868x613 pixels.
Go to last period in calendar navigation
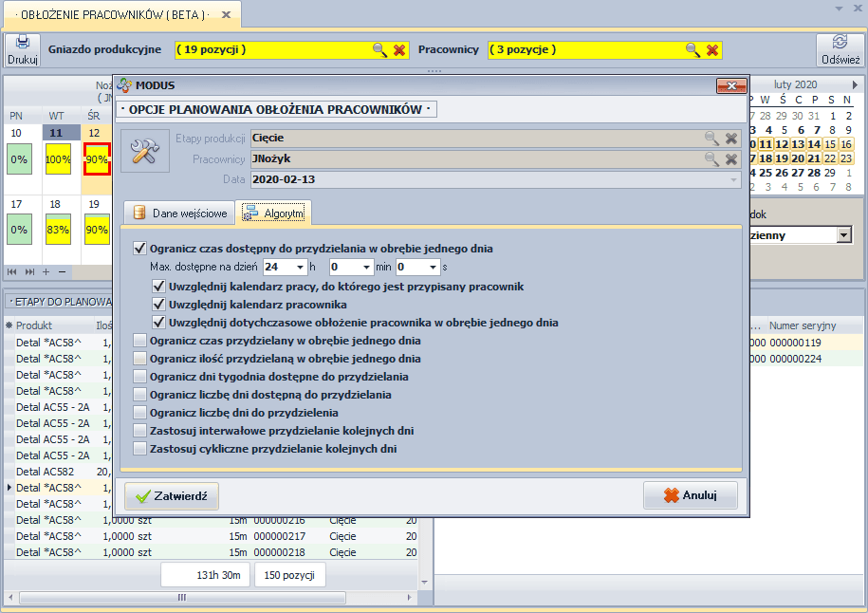(x=30, y=272)
